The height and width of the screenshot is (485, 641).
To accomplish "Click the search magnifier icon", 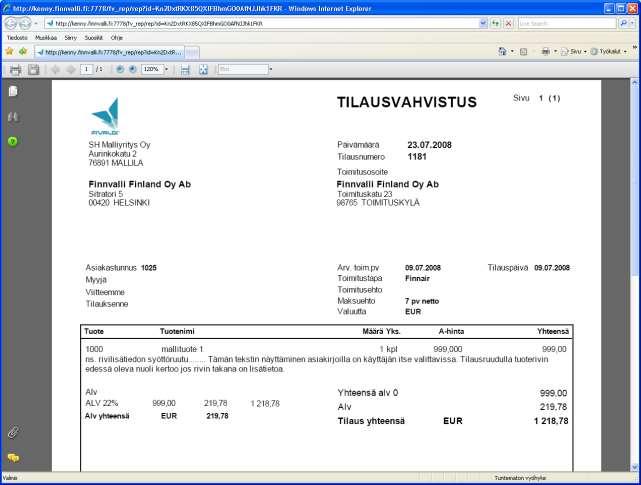I will point(623,24).
